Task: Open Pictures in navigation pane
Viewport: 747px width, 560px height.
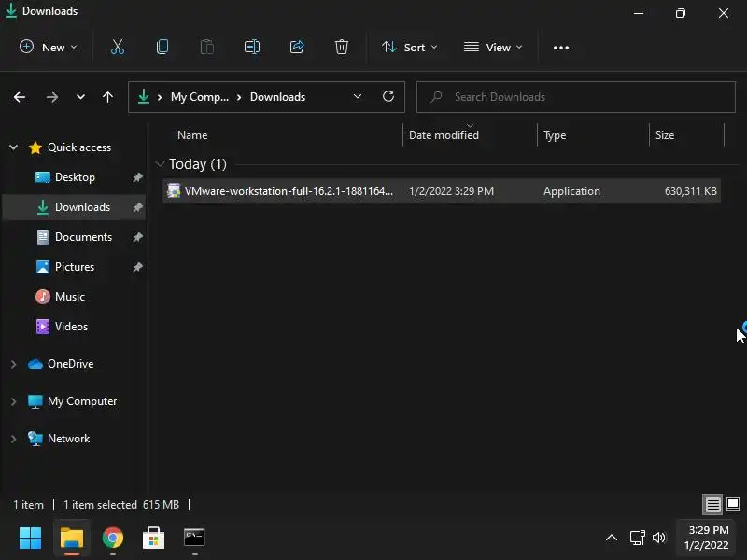Action: pyautogui.click(x=74, y=267)
